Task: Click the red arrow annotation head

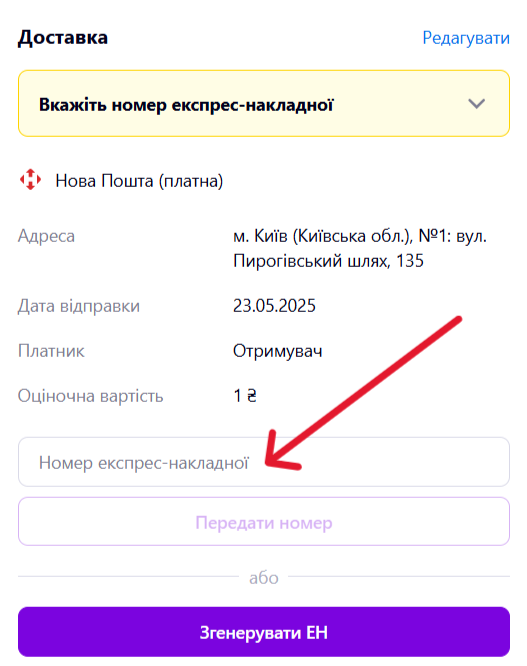Action: 280,455
